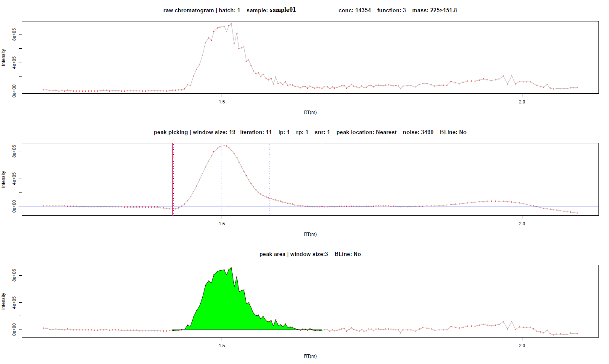Click the mass: 225>151.8 header label
The height and width of the screenshot is (364, 609).
click(x=434, y=10)
